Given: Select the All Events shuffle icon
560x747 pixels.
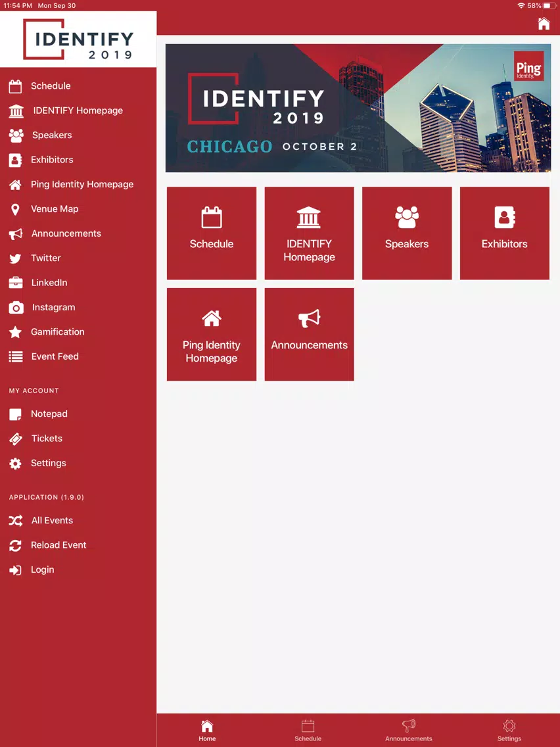Looking at the screenshot, I should (16, 521).
